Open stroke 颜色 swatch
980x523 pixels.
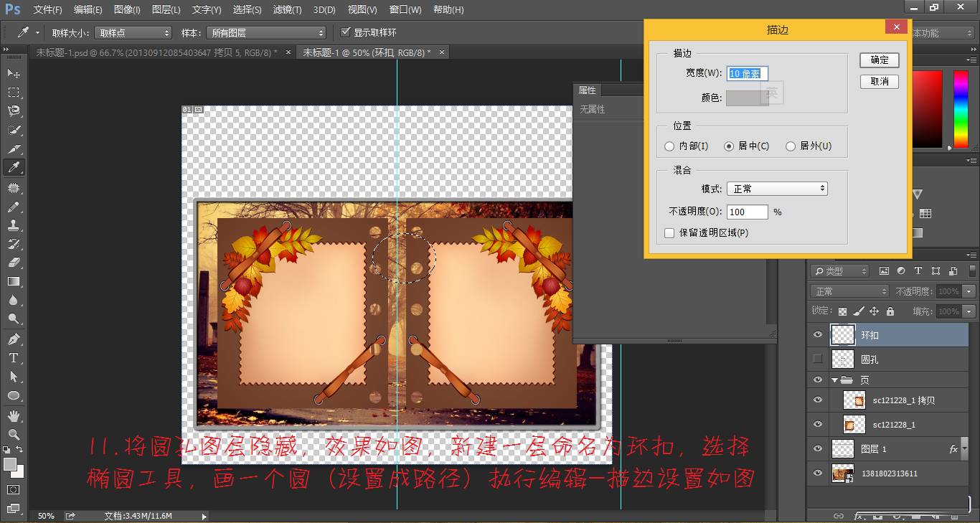click(x=748, y=98)
